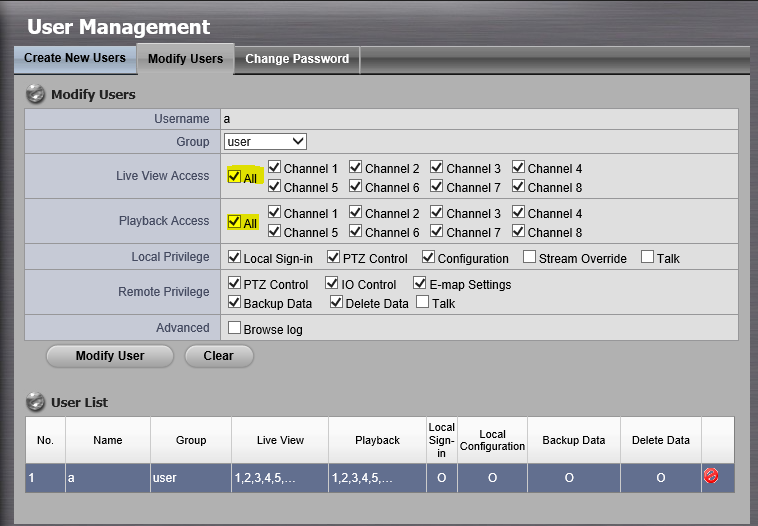Check the Talk box under Remote Privilege

click(x=423, y=302)
